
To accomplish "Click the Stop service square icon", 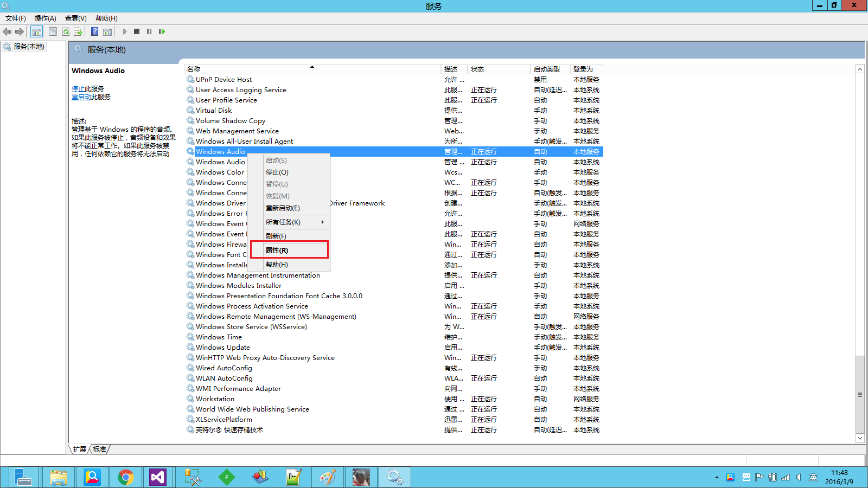I will [x=137, y=31].
